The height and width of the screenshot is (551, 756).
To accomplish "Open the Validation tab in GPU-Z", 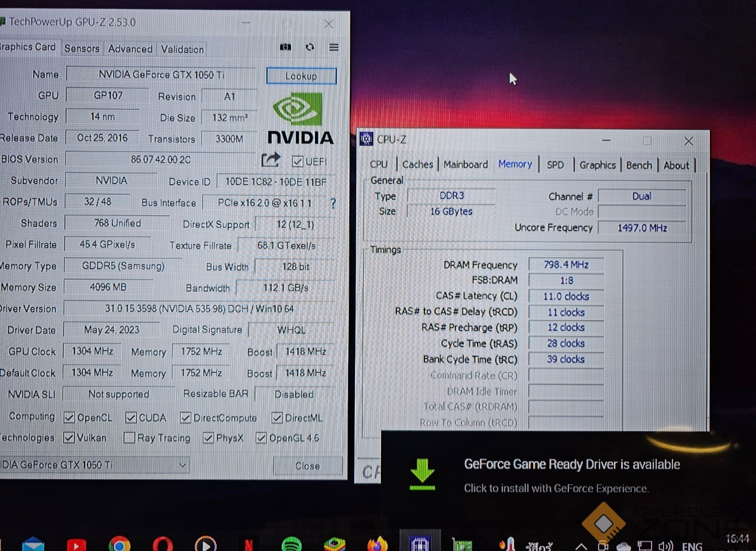I will [182, 49].
